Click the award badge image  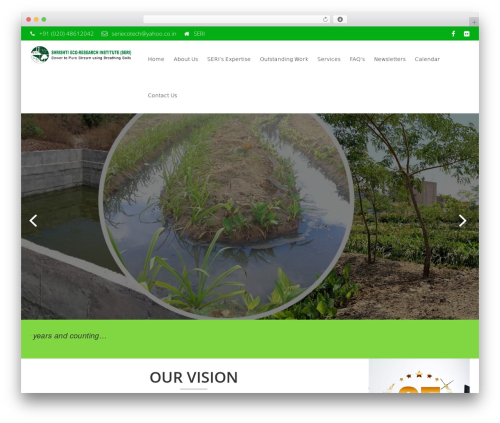coord(419,376)
